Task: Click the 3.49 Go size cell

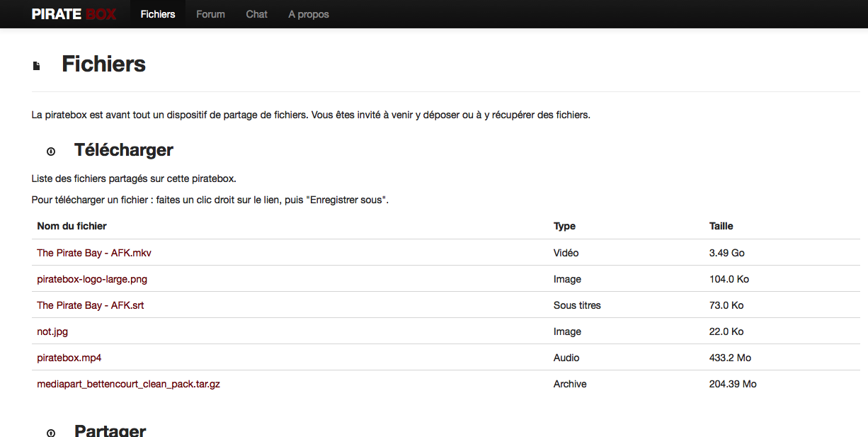Action: coord(726,253)
